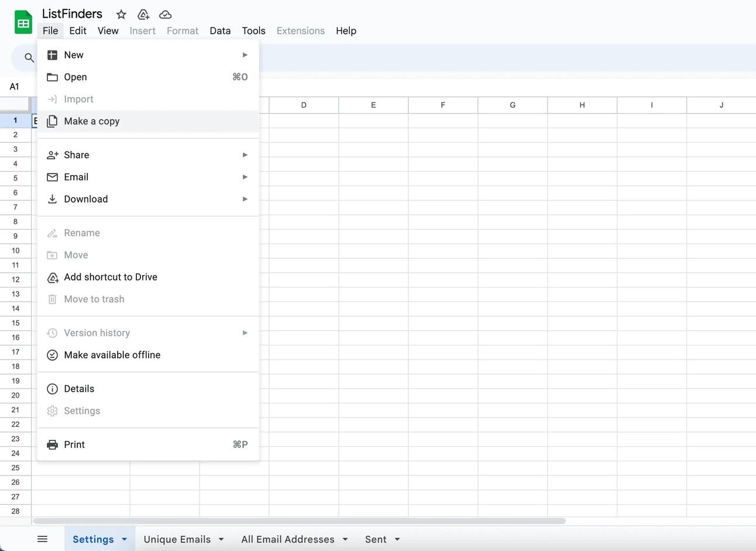756x551 pixels.
Task: Select Add shortcut to Drive
Action: (148, 278)
